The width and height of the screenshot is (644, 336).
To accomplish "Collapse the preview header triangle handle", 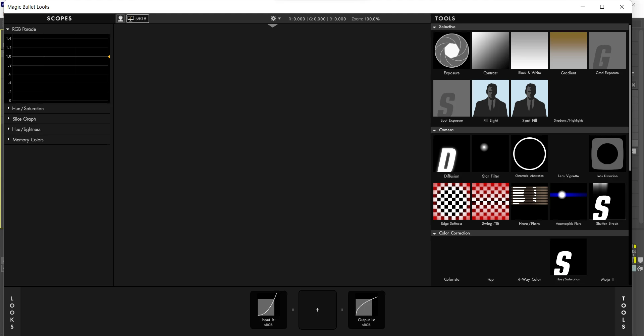I will 273,25.
